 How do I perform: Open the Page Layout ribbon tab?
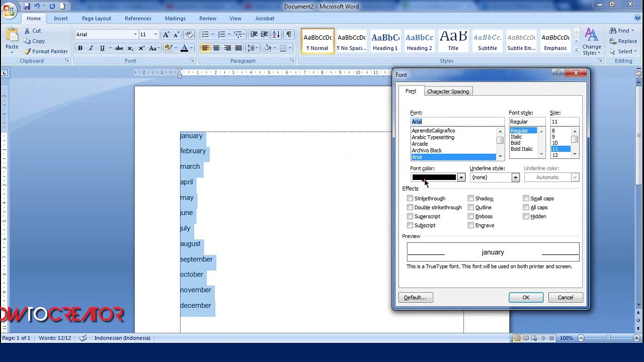[x=96, y=19]
